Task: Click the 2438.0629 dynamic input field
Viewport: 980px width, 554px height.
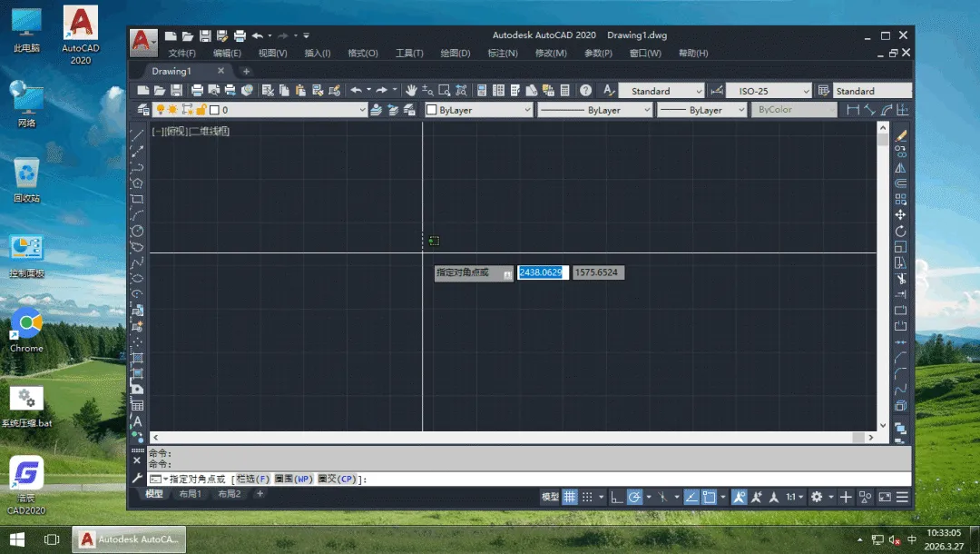Action: click(543, 272)
